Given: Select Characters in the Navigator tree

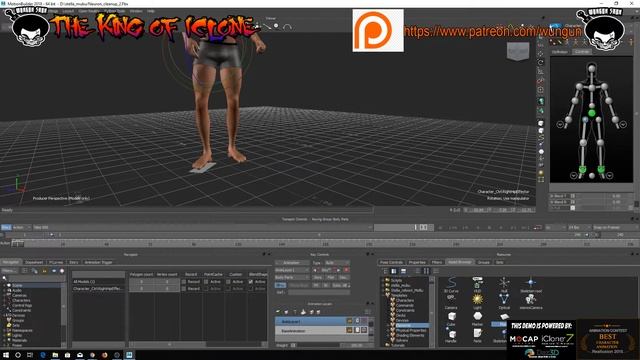Looking at the screenshot, I should (x=21, y=300).
